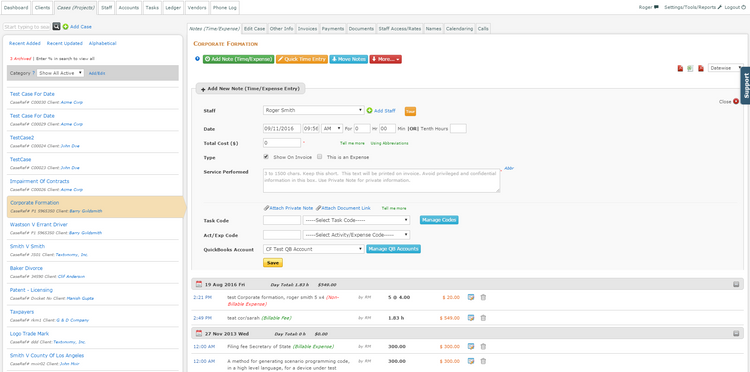The width and height of the screenshot is (750, 372).
Task: Click the green Add Note (Time/Expense) button
Action: coord(239,59)
